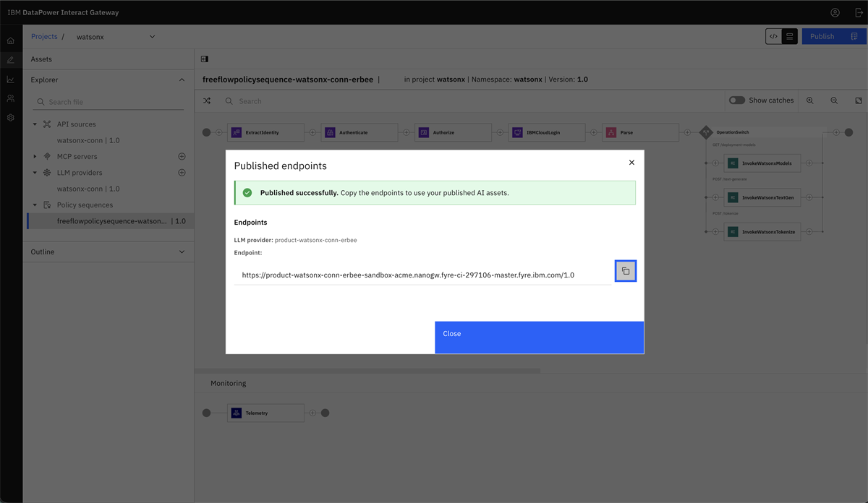
Task: Click the blue Close button
Action: pyautogui.click(x=539, y=338)
